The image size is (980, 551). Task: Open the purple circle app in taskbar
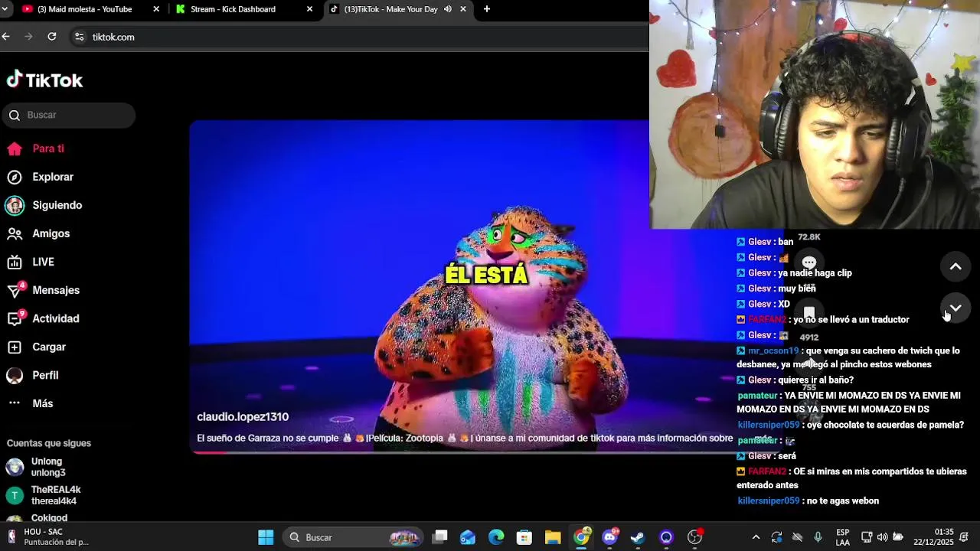point(666,537)
